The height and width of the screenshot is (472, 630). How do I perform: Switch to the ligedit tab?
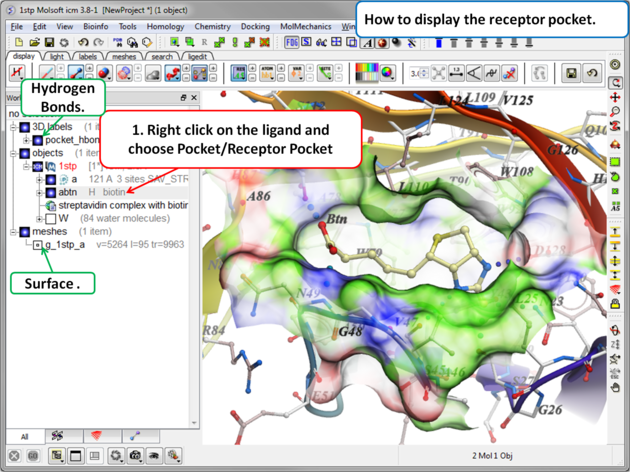197,57
